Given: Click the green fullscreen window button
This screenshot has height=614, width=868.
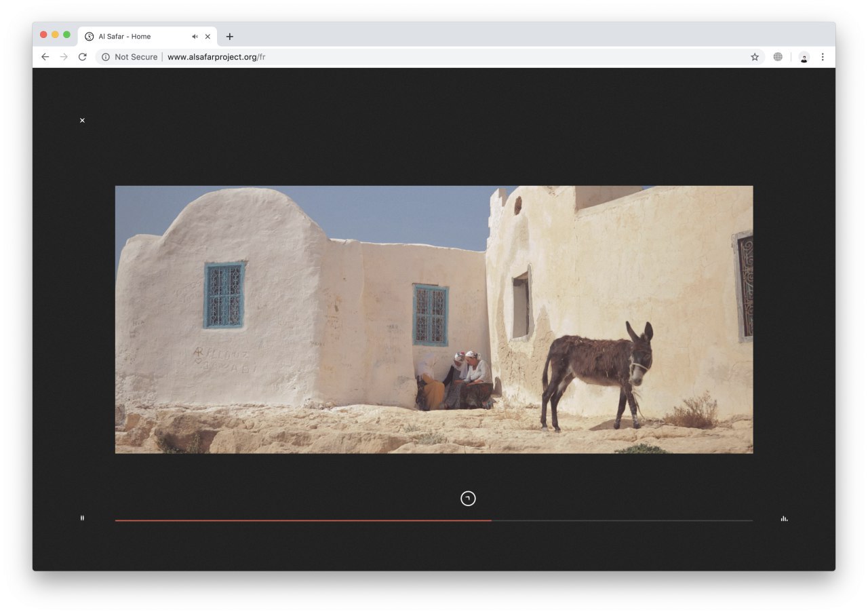Looking at the screenshot, I should click(x=66, y=35).
